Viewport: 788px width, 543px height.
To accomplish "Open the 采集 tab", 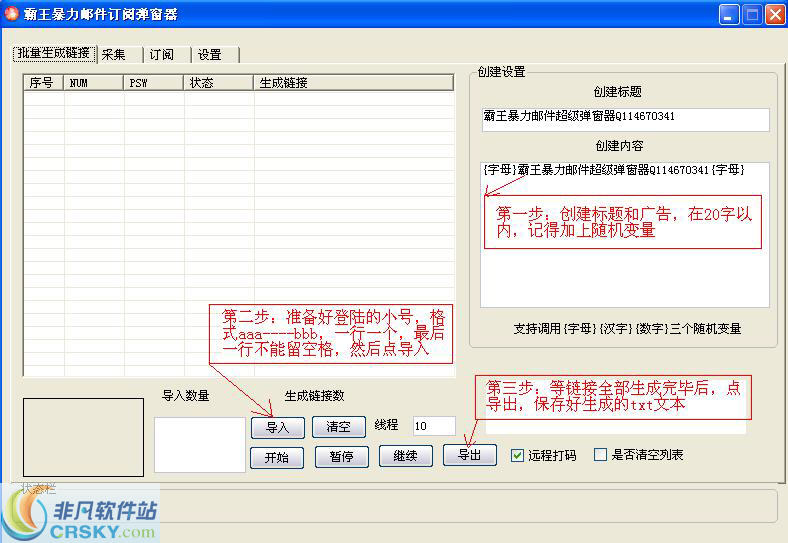I will tap(120, 54).
